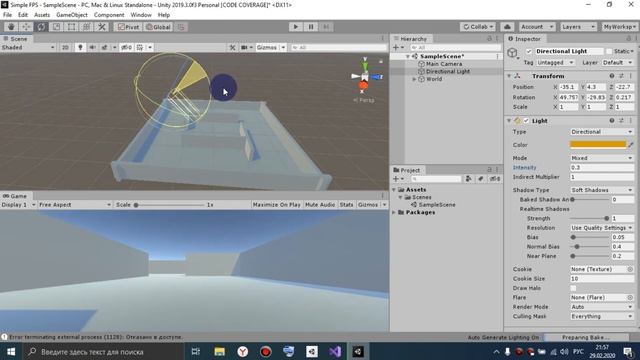640x360 pixels.
Task: Open custom editor tools
Action: (102, 27)
